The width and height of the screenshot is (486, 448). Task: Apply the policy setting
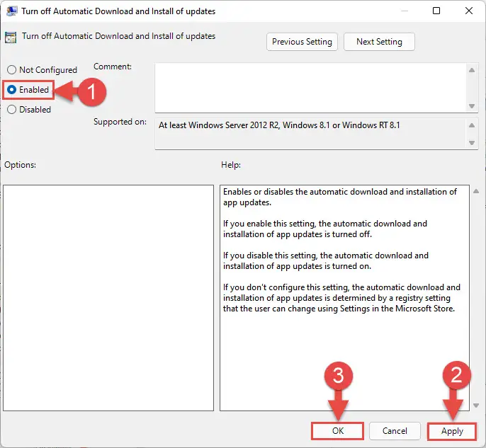point(452,431)
